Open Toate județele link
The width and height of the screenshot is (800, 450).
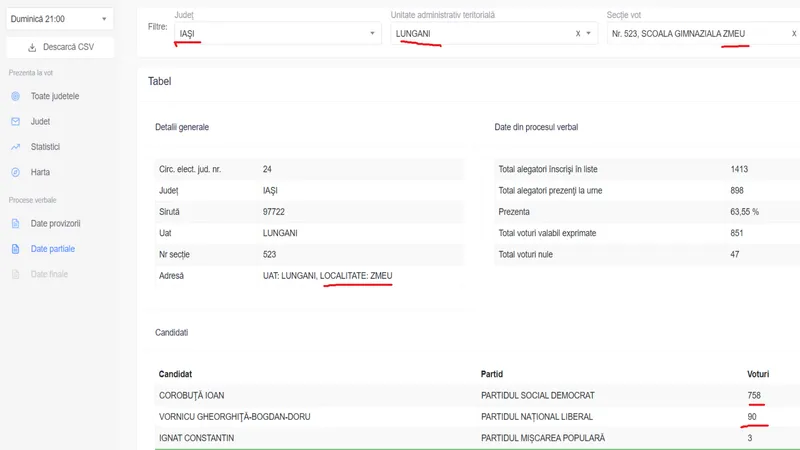pyautogui.click(x=55, y=96)
